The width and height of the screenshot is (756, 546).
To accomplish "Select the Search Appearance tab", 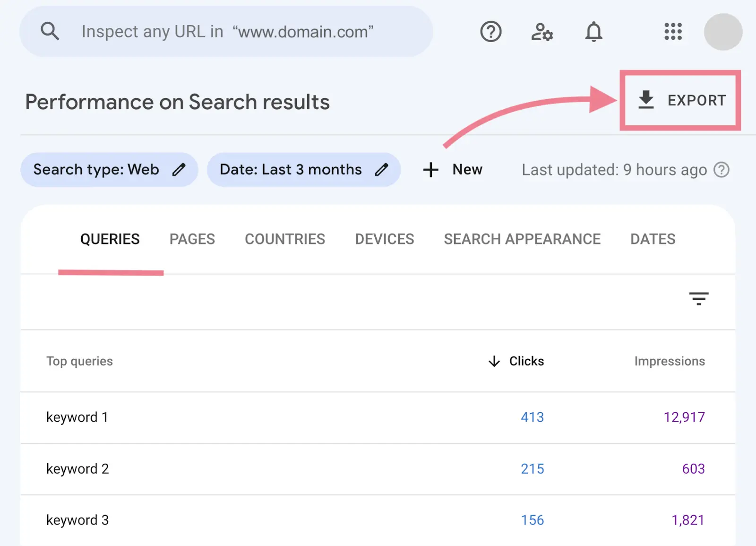I will tap(522, 239).
